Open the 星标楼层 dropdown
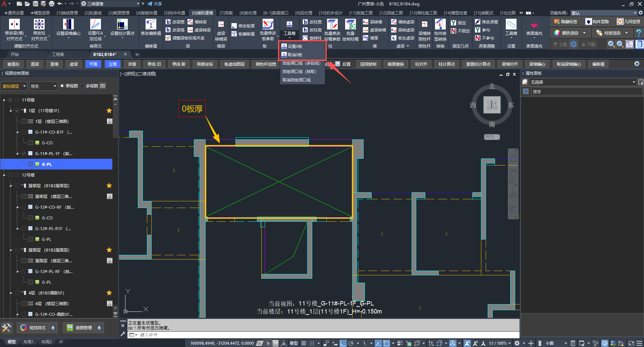The image size is (644, 347). [x=14, y=86]
